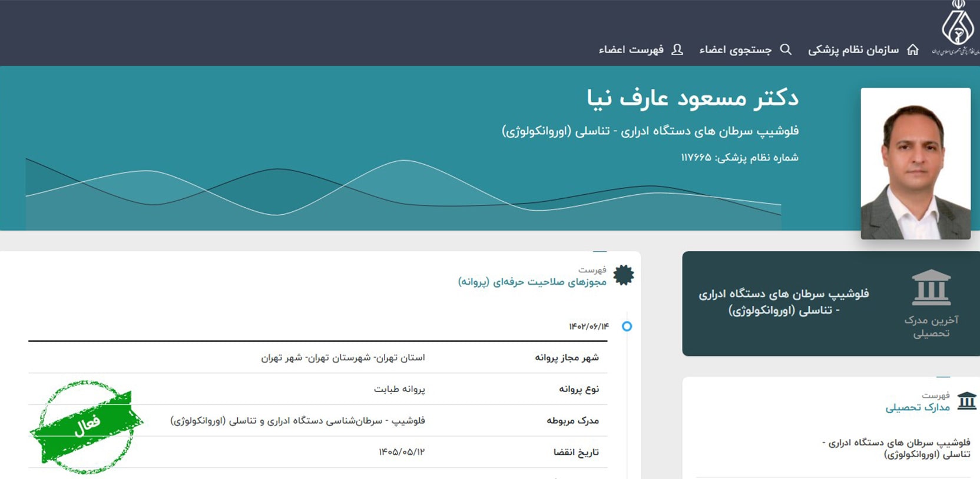Click the license type value پروانه طبابت
The height and width of the screenshot is (479, 980).
point(399,389)
